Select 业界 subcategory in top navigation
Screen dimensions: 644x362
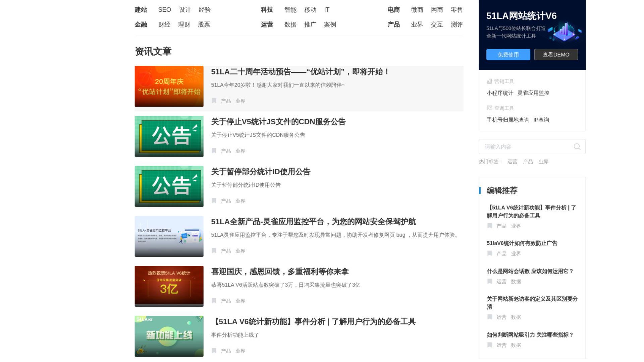click(417, 24)
